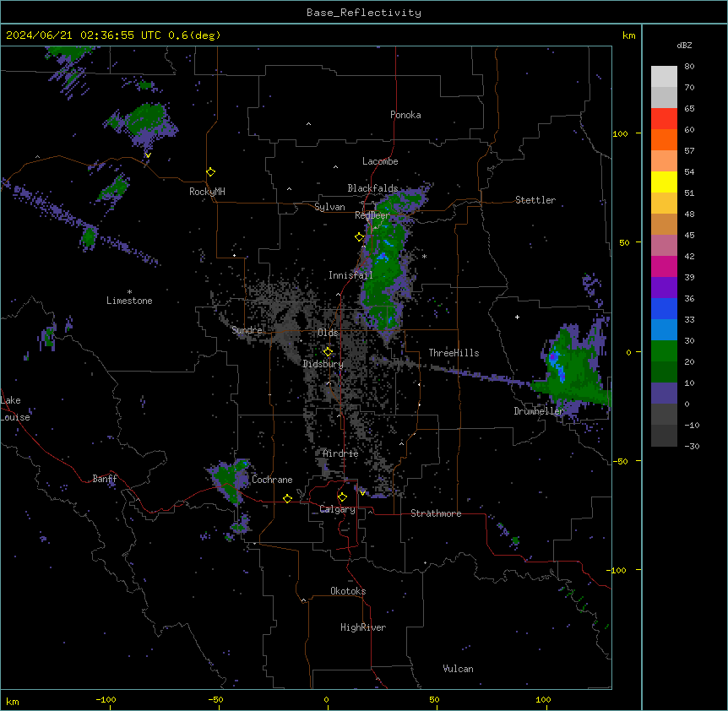Viewport: 728px width, 711px height.
Task: Click the green echo cell west of Cochrane
Action: tap(230, 480)
